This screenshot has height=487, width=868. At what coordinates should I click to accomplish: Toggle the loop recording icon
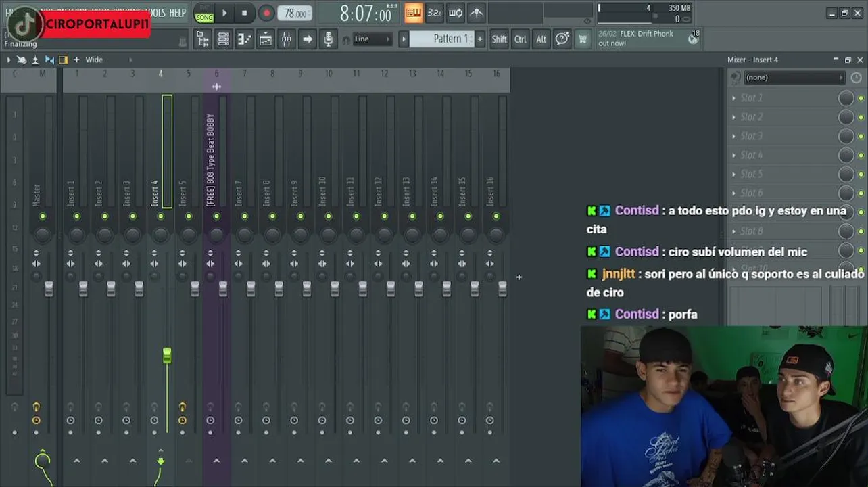pyautogui.click(x=456, y=13)
